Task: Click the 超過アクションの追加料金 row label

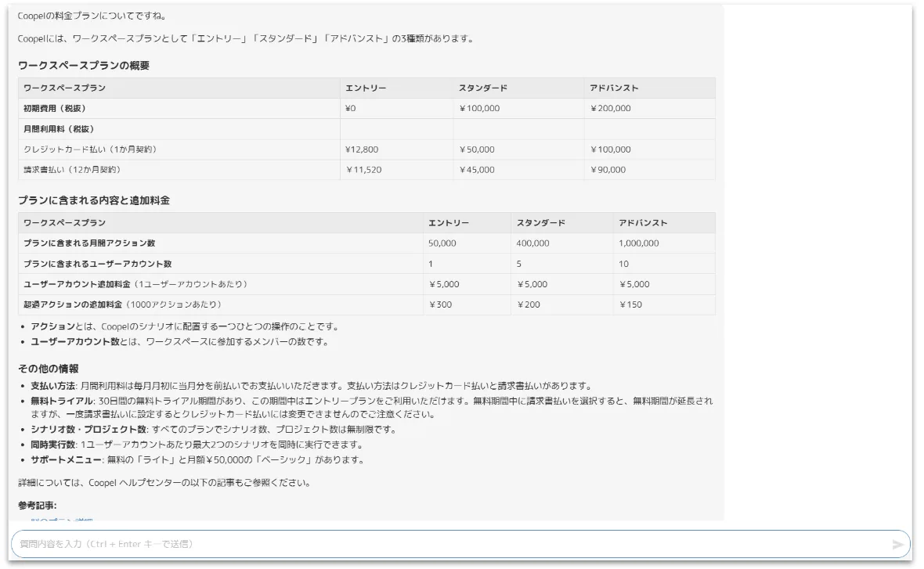Action: pyautogui.click(x=123, y=304)
